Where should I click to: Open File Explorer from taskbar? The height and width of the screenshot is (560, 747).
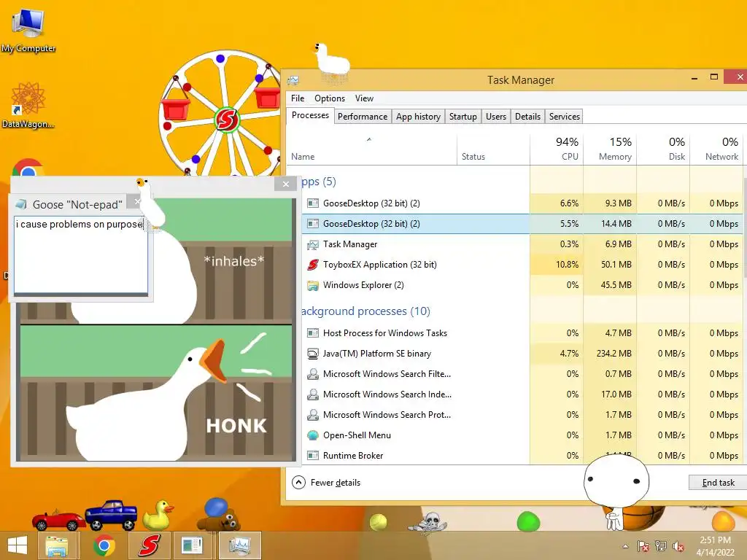57,545
